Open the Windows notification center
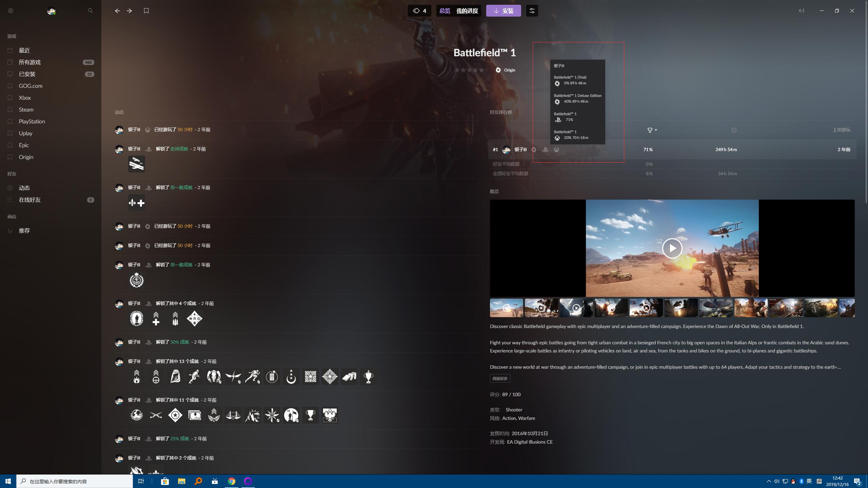 coord(857,481)
